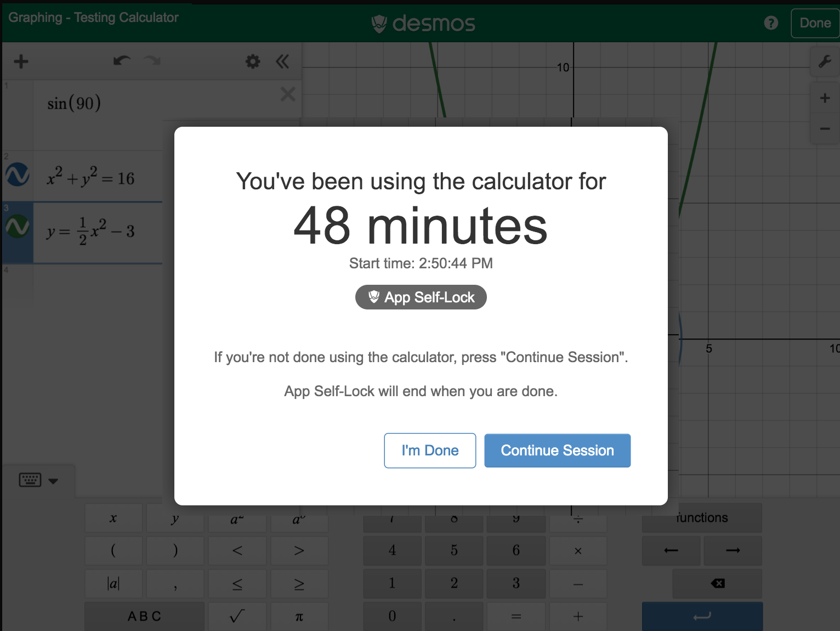Delete the sin(90) expression
Screen dimensions: 840x631
[288, 94]
